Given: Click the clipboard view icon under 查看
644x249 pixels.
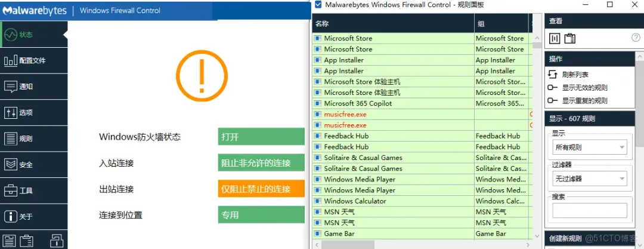Looking at the screenshot, I should 569,39.
